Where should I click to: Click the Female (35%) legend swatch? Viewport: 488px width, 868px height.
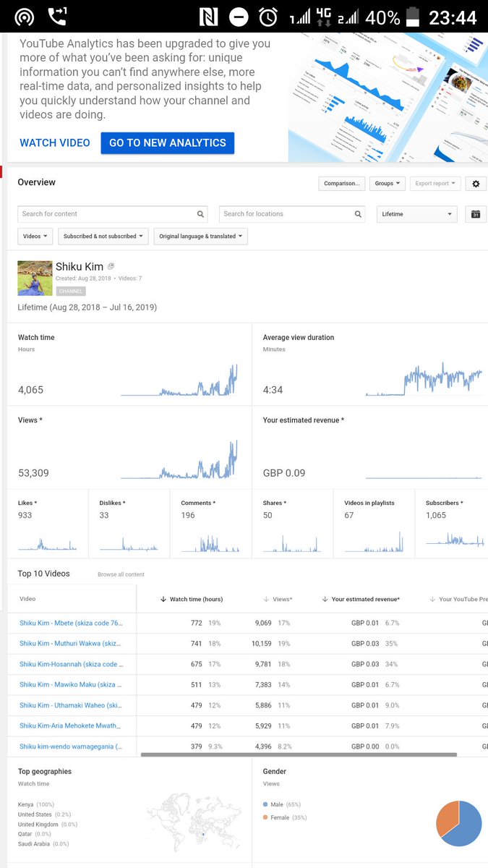(266, 817)
